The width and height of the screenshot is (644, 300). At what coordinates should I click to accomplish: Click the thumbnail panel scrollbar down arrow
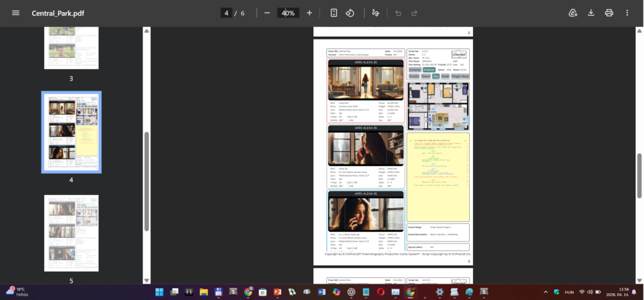[x=147, y=281]
